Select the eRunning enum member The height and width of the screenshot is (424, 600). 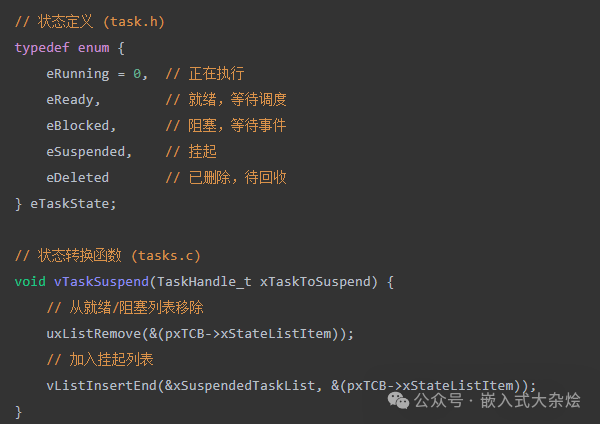(x=79, y=73)
